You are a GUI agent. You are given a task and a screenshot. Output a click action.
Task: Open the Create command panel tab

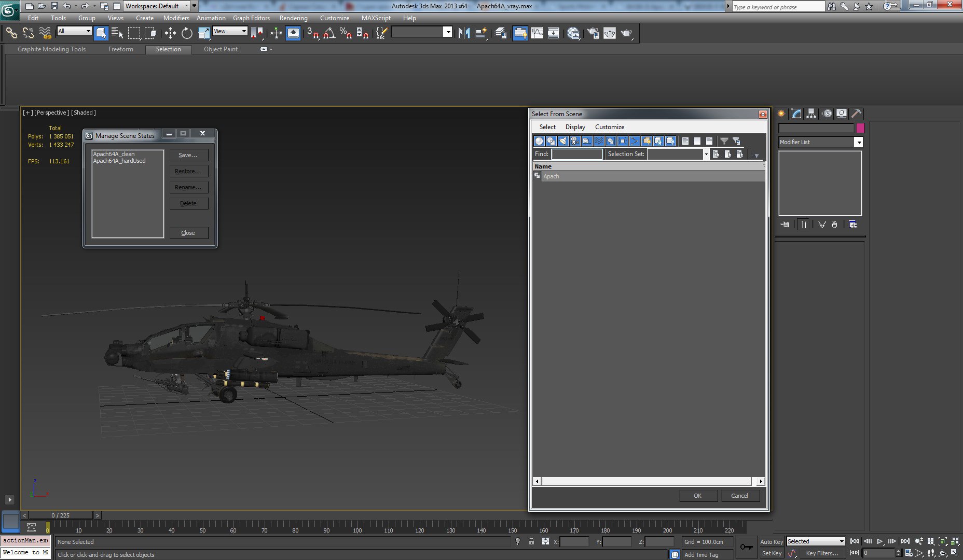(781, 114)
